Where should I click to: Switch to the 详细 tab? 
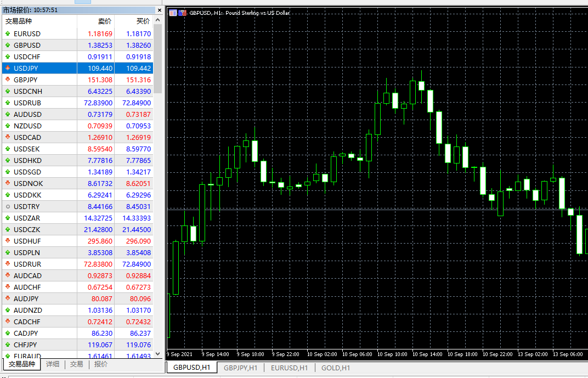(53, 364)
